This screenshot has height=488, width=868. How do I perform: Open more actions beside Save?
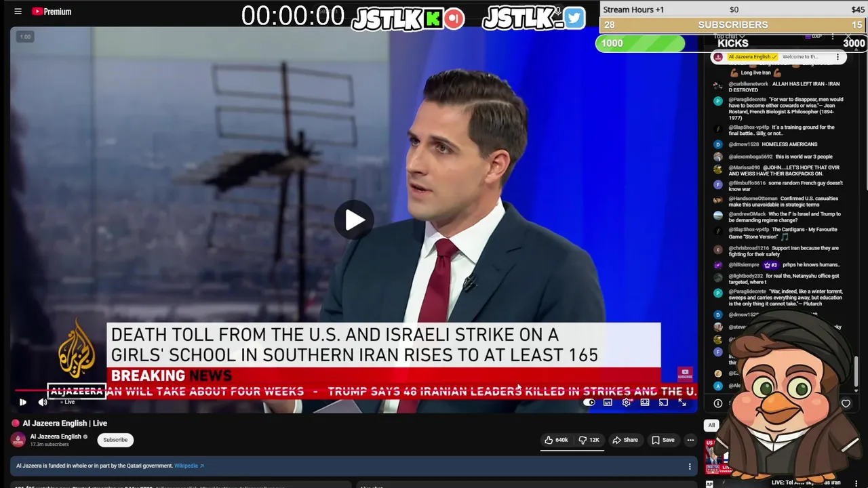(x=690, y=440)
